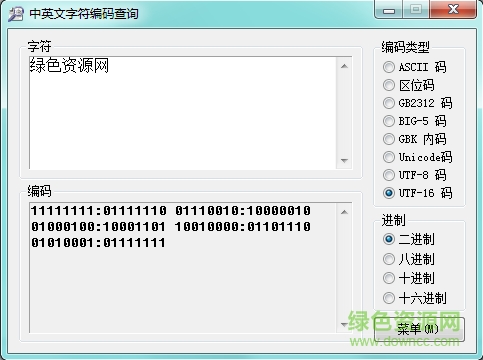Choose GB2312 码 encoding type
The width and height of the screenshot is (483, 360).
pos(417,103)
